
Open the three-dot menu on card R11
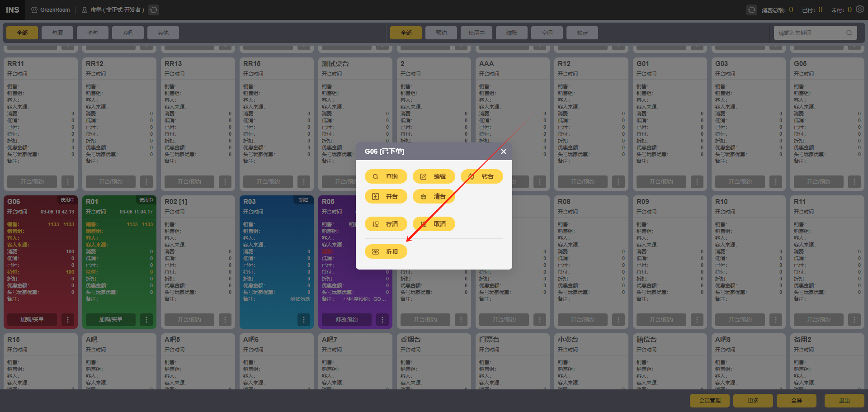(854, 320)
